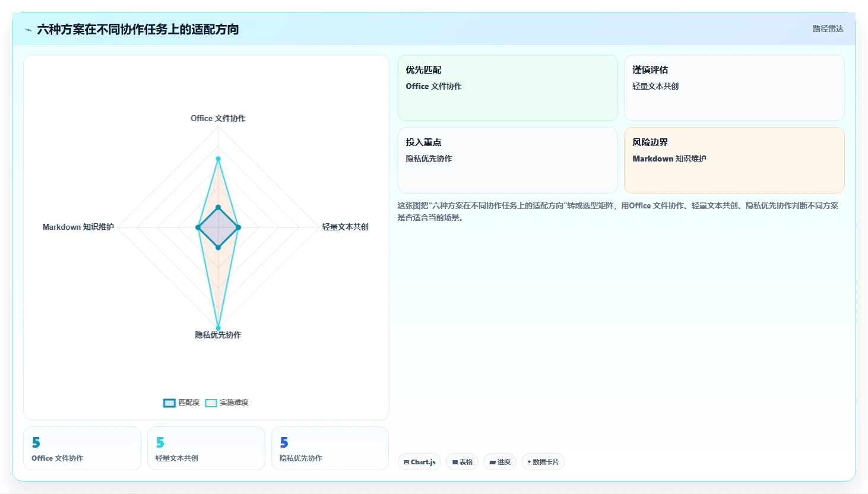Select the Office 文件协作 stat card

(x=82, y=448)
